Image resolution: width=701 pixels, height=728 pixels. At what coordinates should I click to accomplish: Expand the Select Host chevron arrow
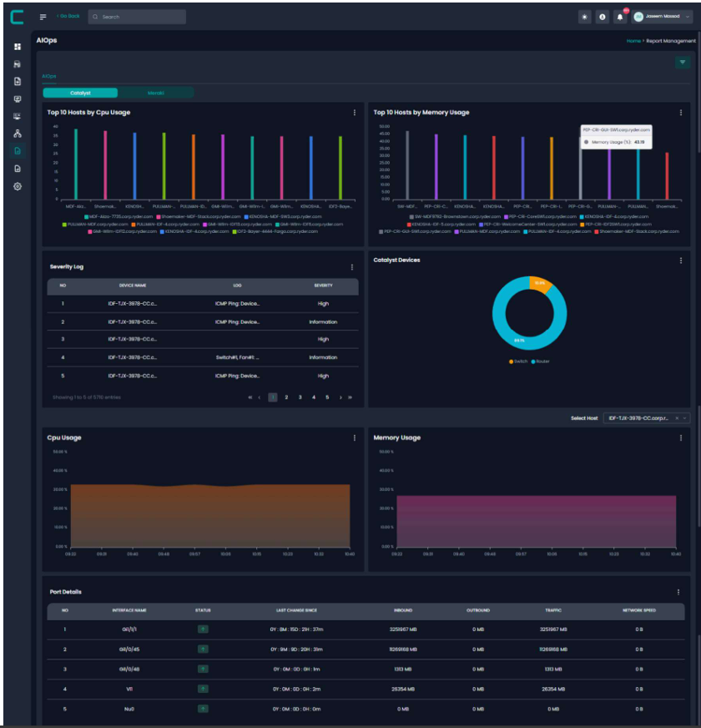click(x=684, y=418)
